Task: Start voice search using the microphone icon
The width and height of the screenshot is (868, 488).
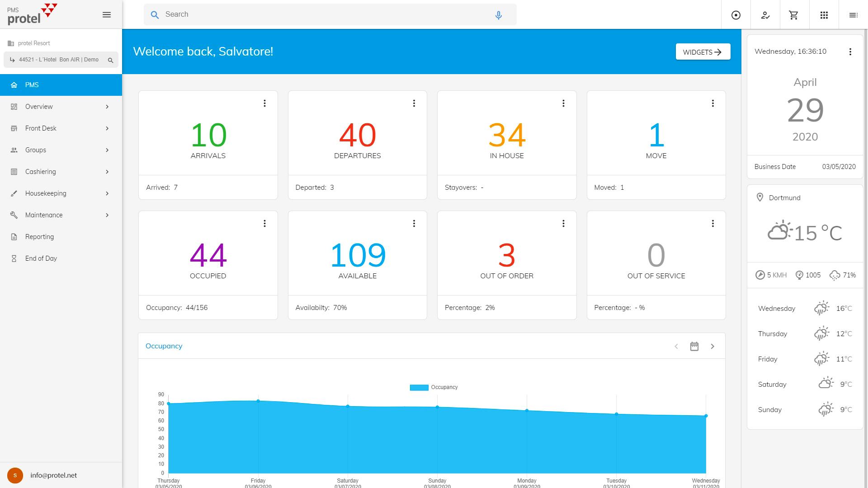Action: coord(498,14)
